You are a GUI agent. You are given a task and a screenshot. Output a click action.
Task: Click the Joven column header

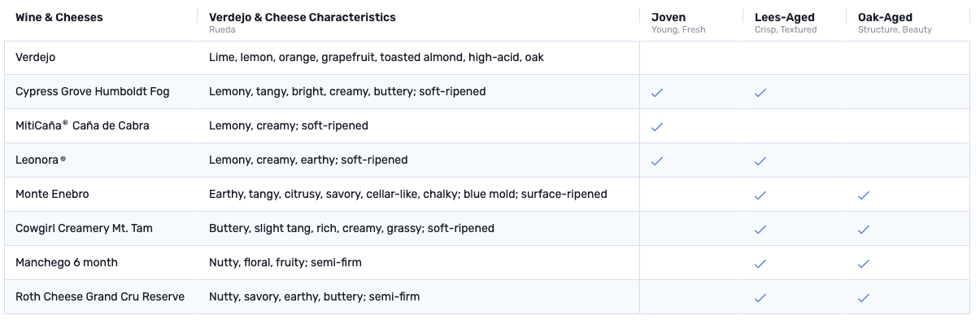pos(668,17)
